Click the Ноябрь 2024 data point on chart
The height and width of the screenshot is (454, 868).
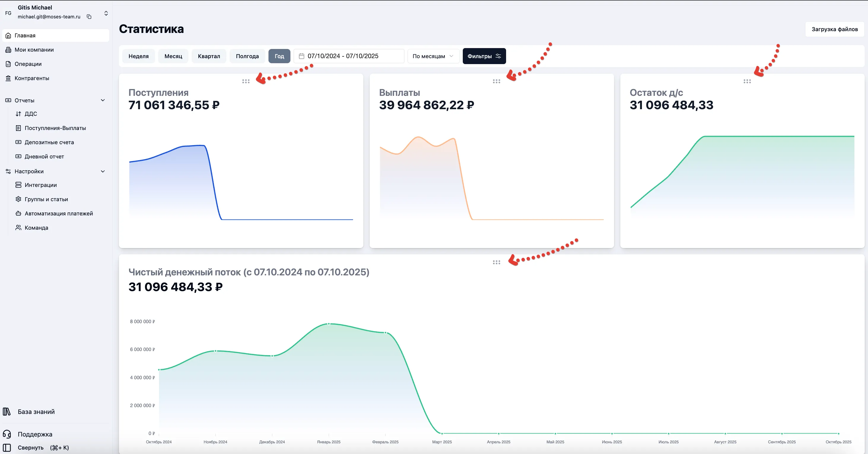[x=216, y=351]
